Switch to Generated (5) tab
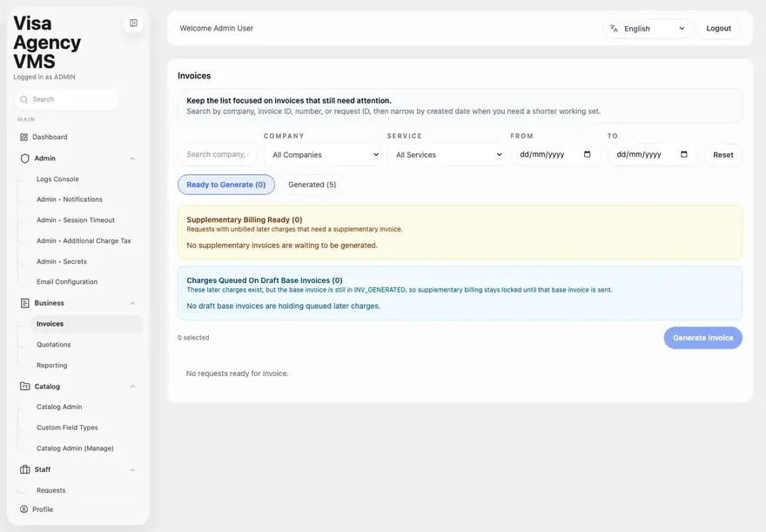The image size is (766, 532). click(x=312, y=185)
